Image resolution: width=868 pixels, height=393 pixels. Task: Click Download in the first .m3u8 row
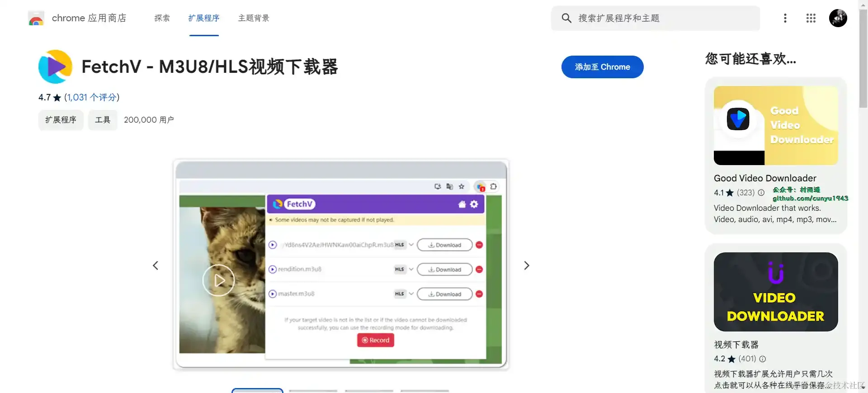point(444,245)
